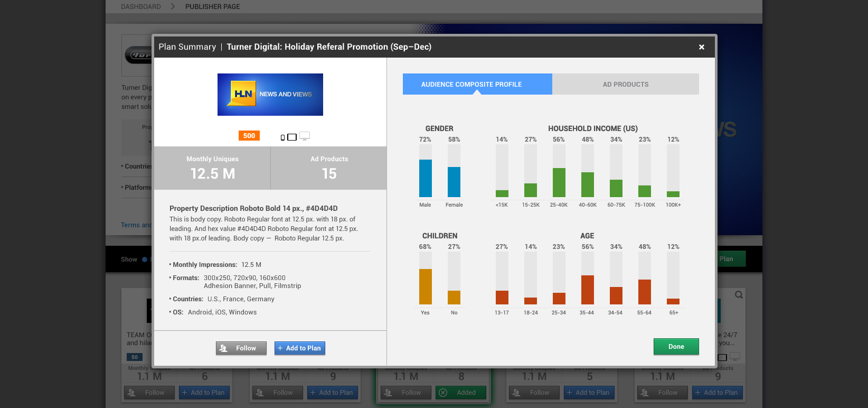
Task: Click the 'HOUSEHOLD INCOME (US)' chart title
Action: pos(593,128)
